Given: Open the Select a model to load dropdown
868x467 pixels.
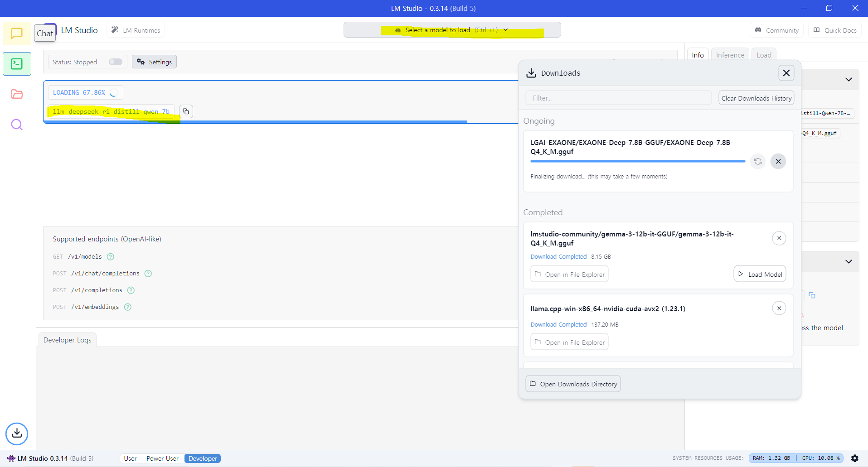Looking at the screenshot, I should pos(452,30).
